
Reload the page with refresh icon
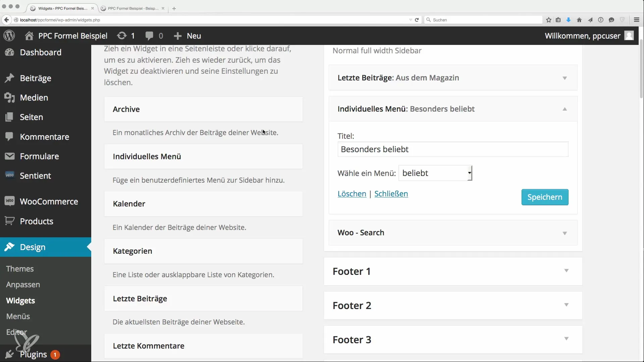pos(417,20)
